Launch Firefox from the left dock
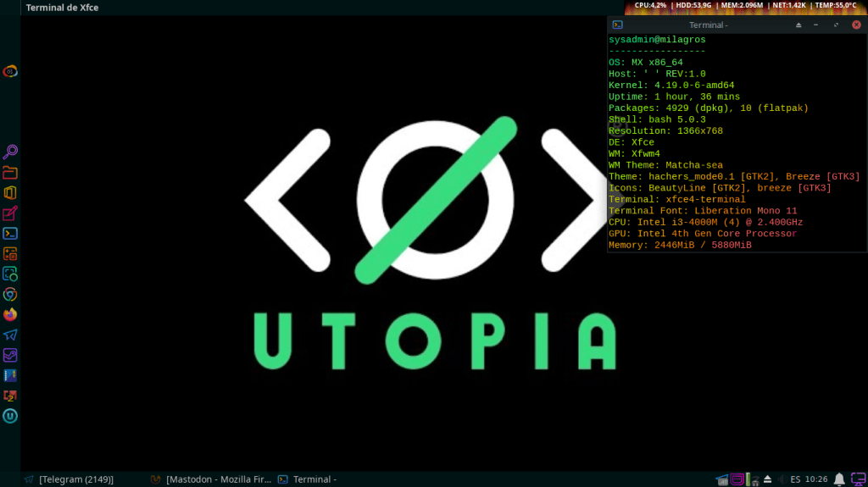 point(10,315)
